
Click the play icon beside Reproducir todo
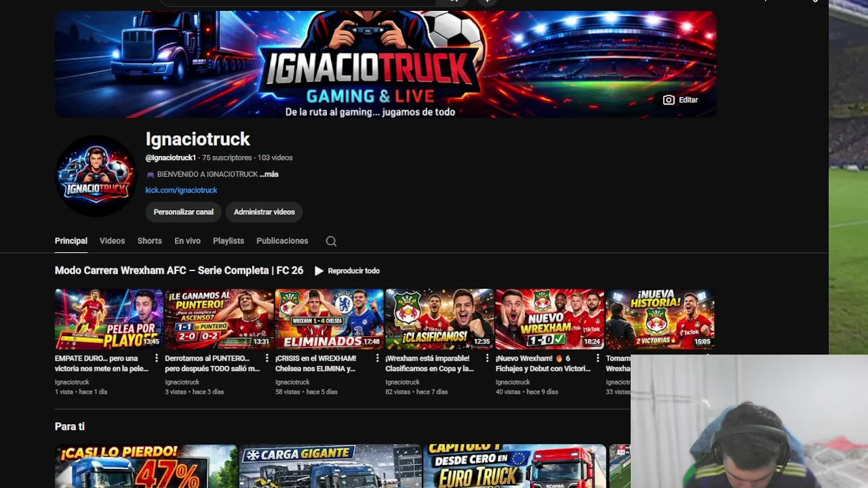click(319, 270)
